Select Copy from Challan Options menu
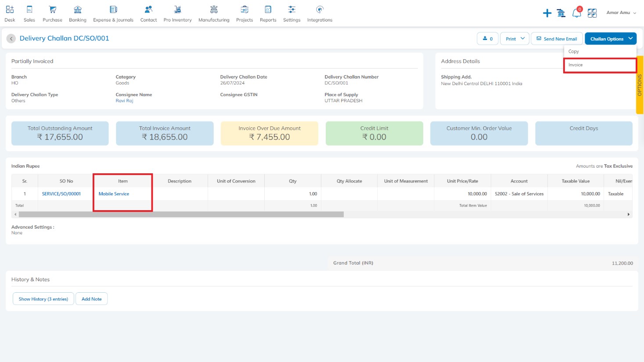 click(600, 51)
